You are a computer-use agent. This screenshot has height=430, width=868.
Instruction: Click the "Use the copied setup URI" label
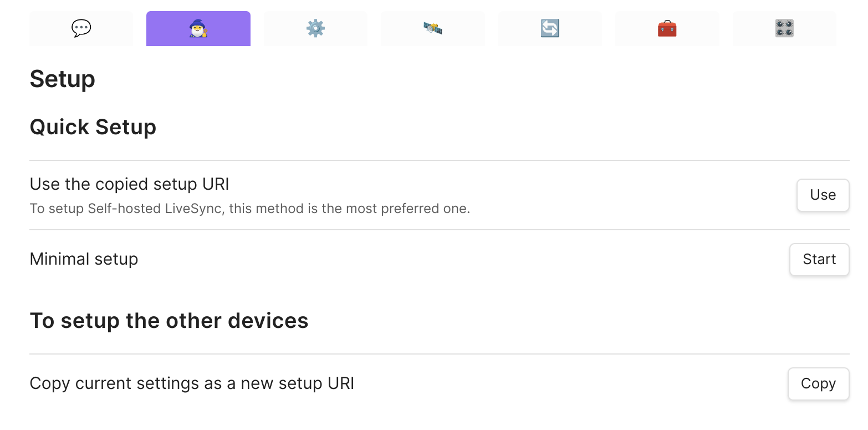point(130,184)
